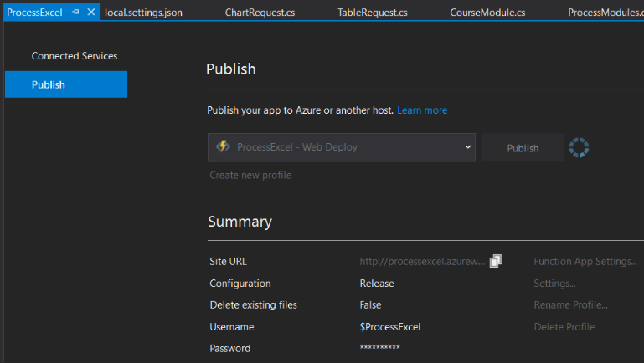
Task: Click Create new profile
Action: 250,175
